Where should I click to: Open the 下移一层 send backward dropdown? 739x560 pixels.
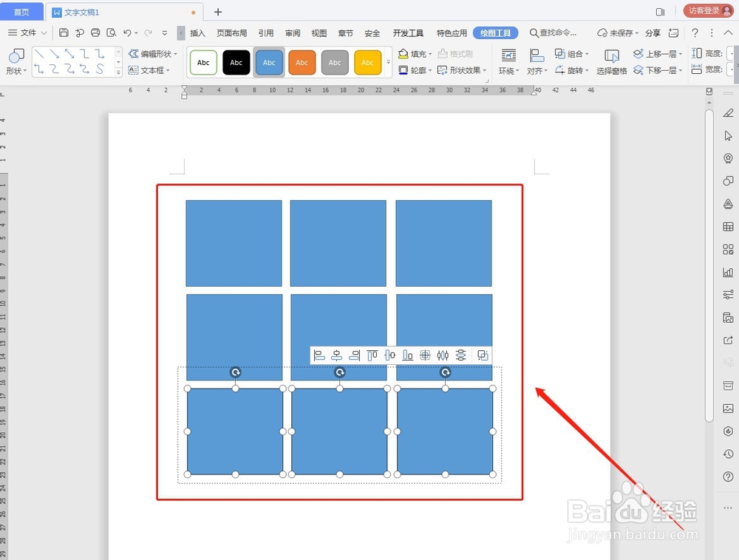[658, 70]
